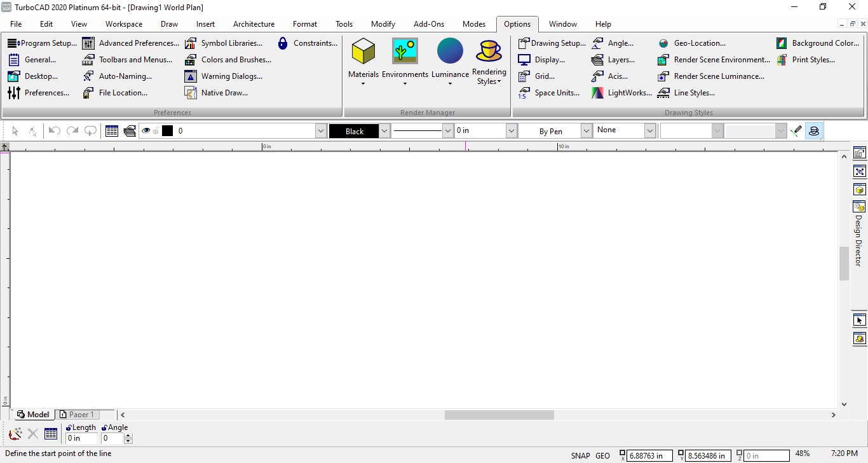Viewport: 868px width, 463px height.
Task: Toggle the GEO mode indicator
Action: click(602, 455)
